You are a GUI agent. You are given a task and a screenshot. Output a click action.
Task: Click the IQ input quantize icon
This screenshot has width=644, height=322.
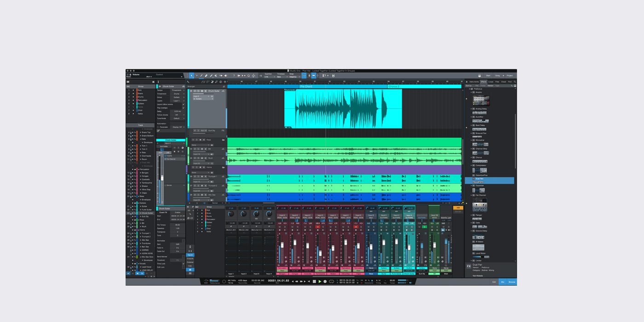pos(261,76)
